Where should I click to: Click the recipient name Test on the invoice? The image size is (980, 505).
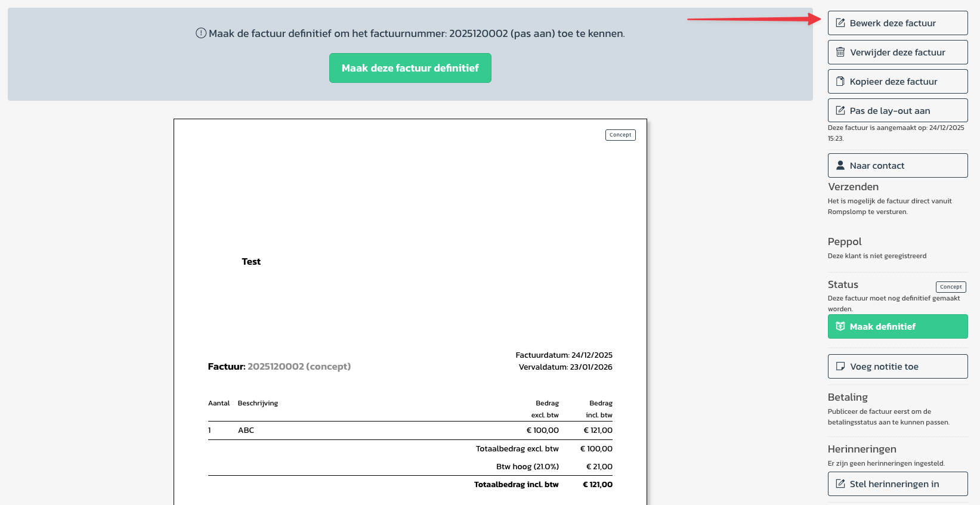[251, 262]
